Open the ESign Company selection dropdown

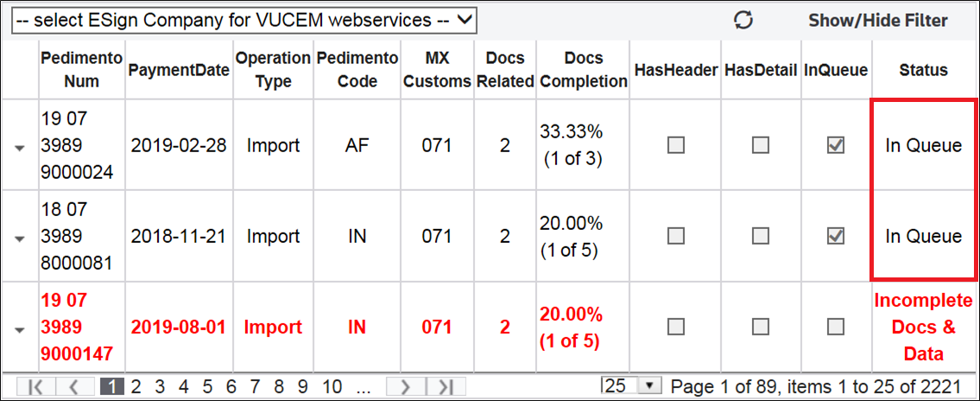(244, 21)
